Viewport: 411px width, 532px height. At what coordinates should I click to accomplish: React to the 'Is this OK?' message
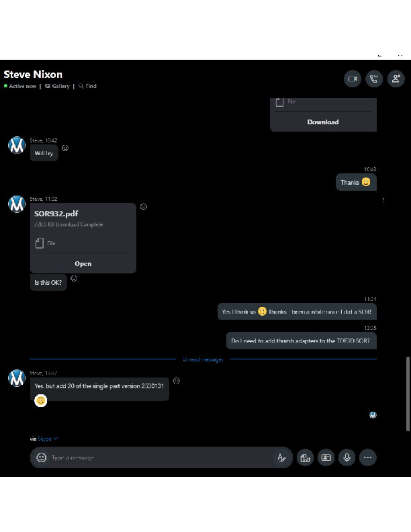[x=74, y=278]
